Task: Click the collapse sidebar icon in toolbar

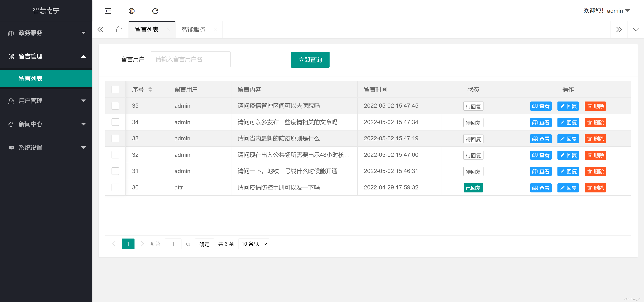Action: 108,11
